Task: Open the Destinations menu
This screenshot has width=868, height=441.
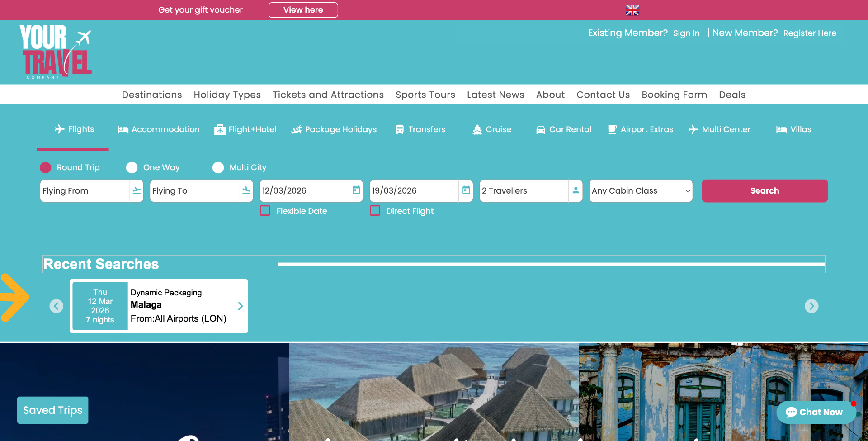Action: 152,95
